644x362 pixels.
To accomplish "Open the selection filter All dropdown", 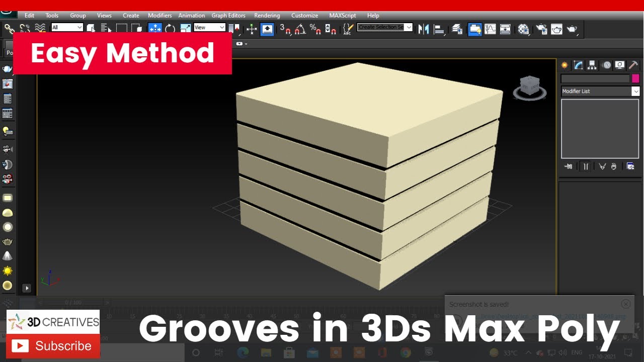I will pos(67,28).
